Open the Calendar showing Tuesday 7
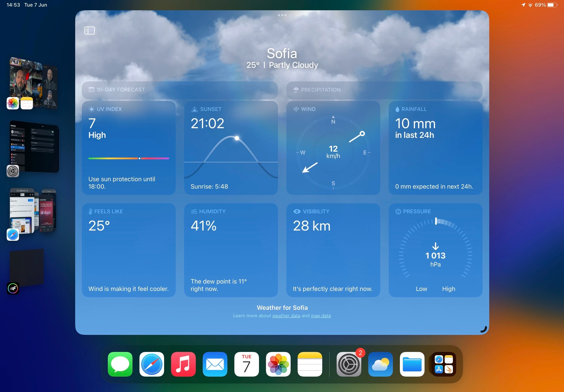564x392 pixels. tap(246, 364)
